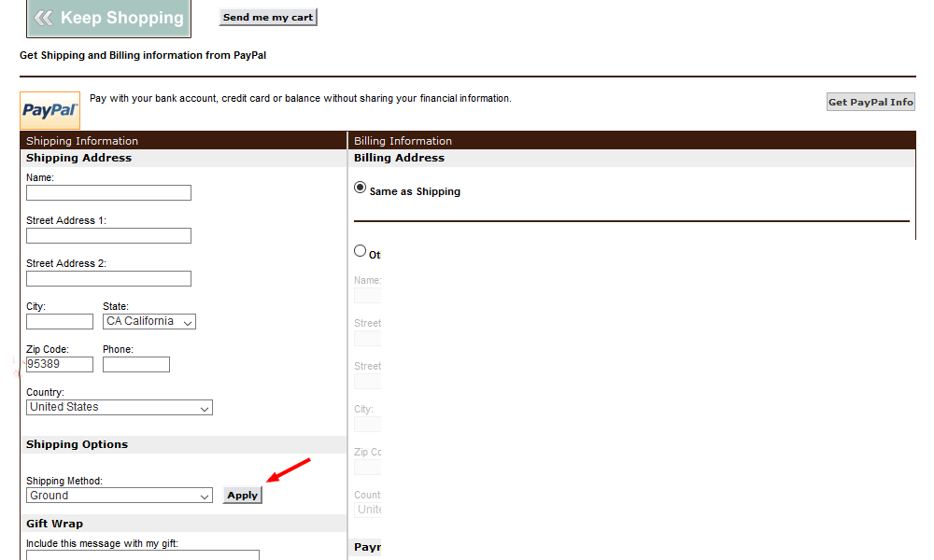Click the City input field
This screenshot has width=934, height=560.
(60, 322)
